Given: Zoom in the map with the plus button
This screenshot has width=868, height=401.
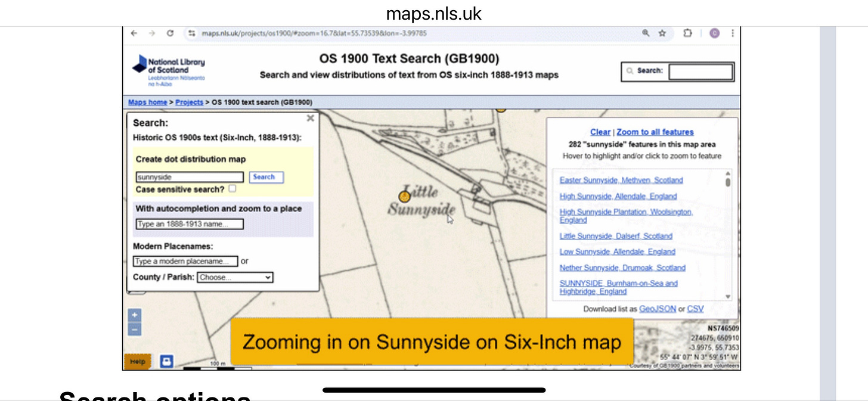Looking at the screenshot, I should click(x=135, y=315).
